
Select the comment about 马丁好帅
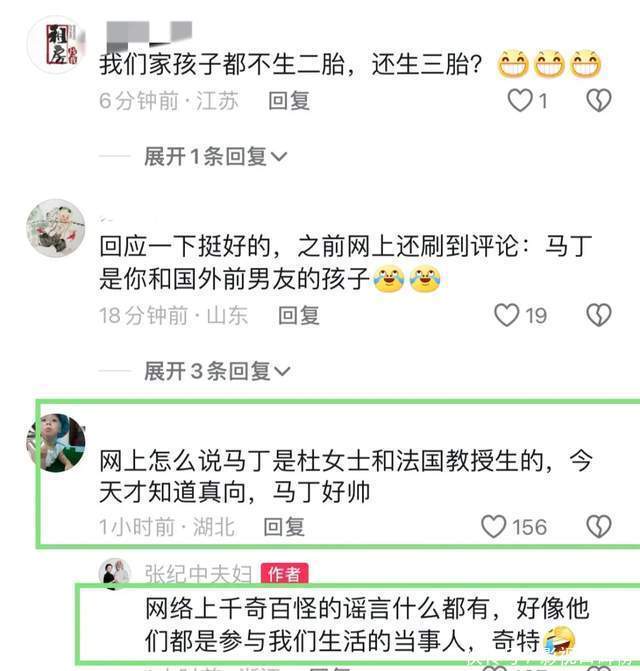pyautogui.click(x=346, y=476)
